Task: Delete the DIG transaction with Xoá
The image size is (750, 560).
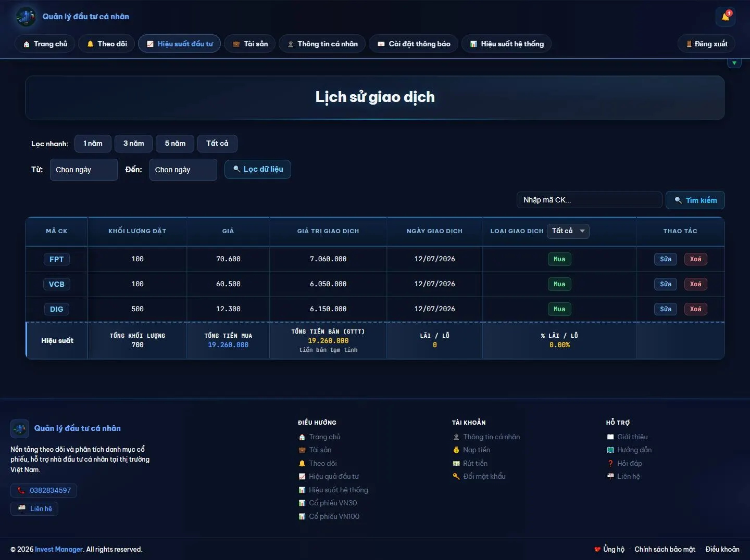Action: pos(696,309)
